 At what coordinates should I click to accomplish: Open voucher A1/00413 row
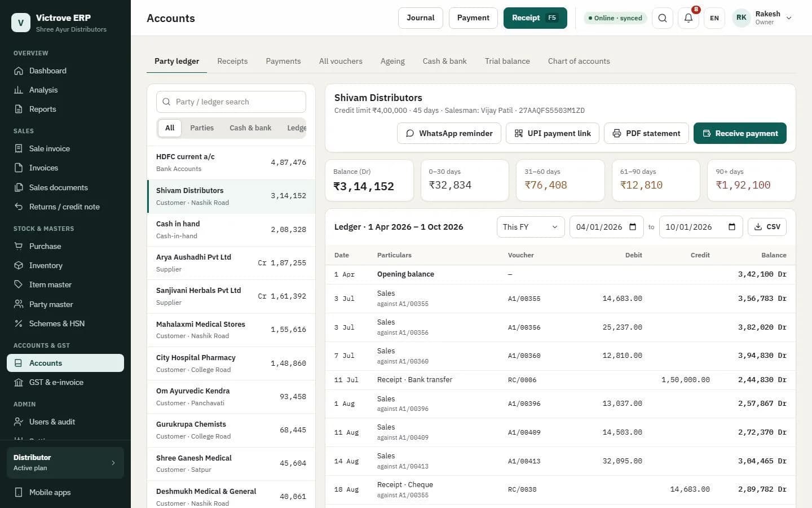[x=561, y=461]
